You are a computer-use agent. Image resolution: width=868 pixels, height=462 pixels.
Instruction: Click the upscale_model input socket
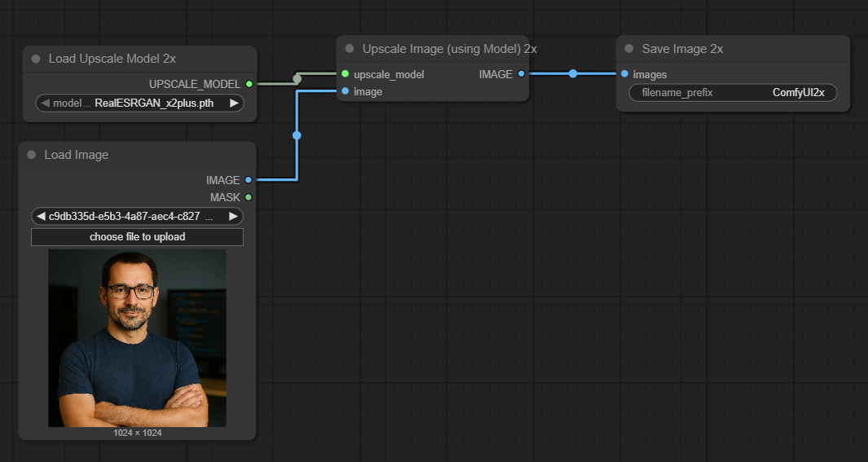pos(346,74)
